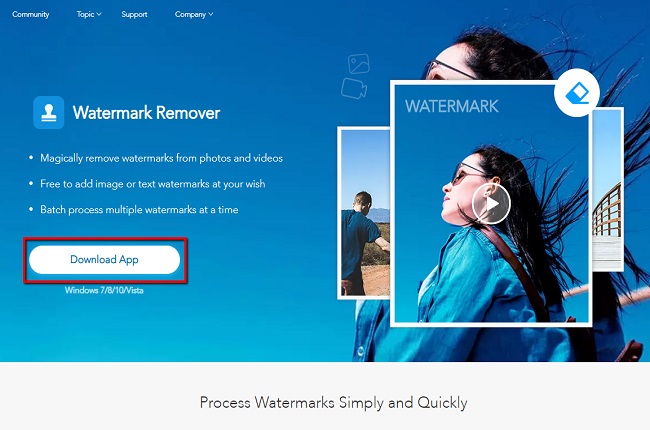Click the WATERMARK text on center photo
Image resolution: width=650 pixels, height=430 pixels.
[x=452, y=106]
